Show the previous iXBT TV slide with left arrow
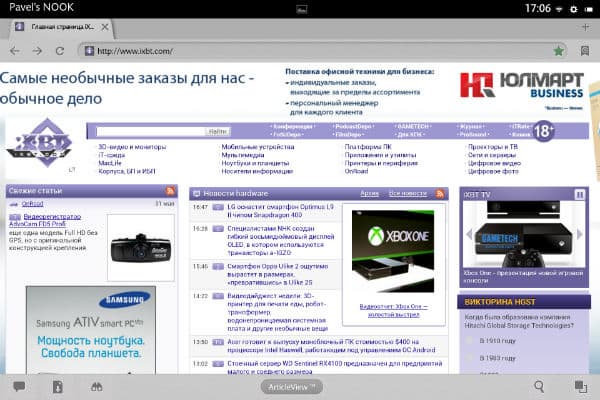Viewport: 600px width, 400px height. click(x=469, y=234)
